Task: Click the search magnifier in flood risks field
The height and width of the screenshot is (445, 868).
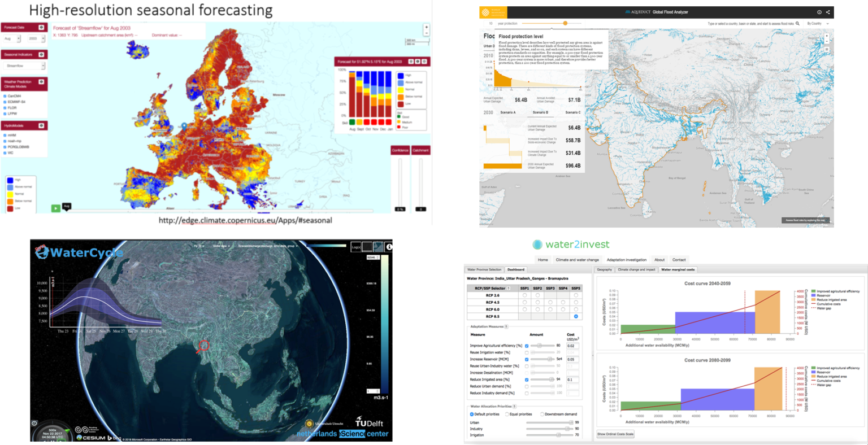Action: 798,24
